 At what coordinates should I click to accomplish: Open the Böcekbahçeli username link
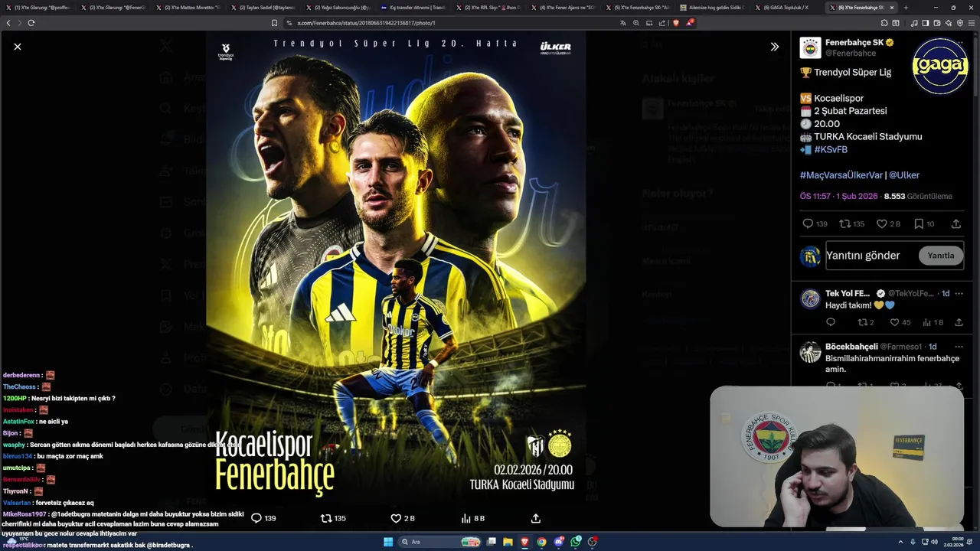coord(851,347)
